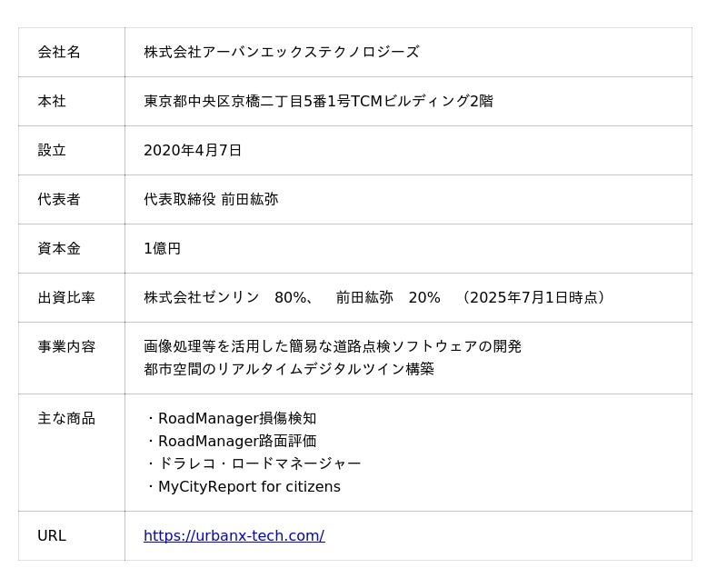Click the 設立 row label

(x=52, y=151)
